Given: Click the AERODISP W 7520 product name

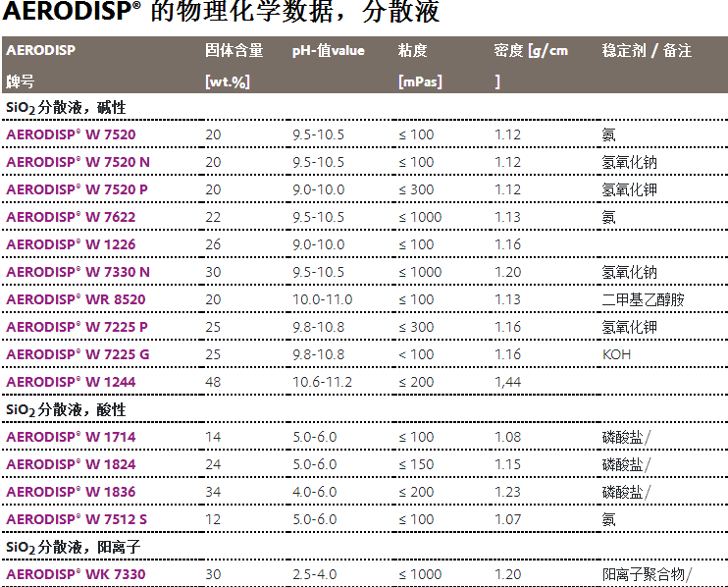Looking at the screenshot, I should point(71,134).
